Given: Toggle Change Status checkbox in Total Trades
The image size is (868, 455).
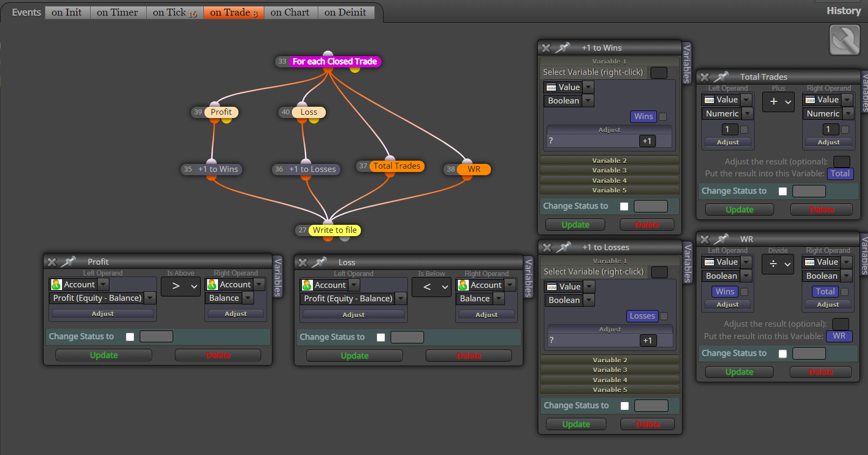Looking at the screenshot, I should coord(783,191).
